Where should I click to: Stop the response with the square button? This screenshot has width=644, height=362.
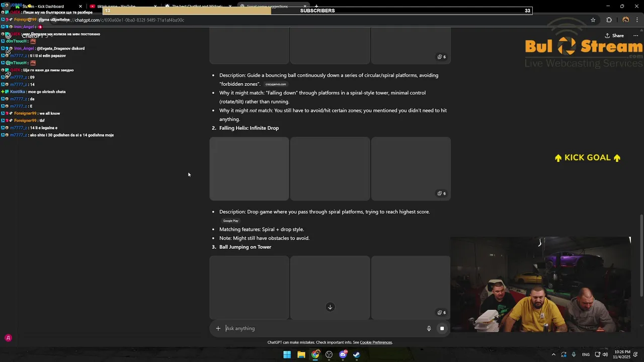coord(442,328)
